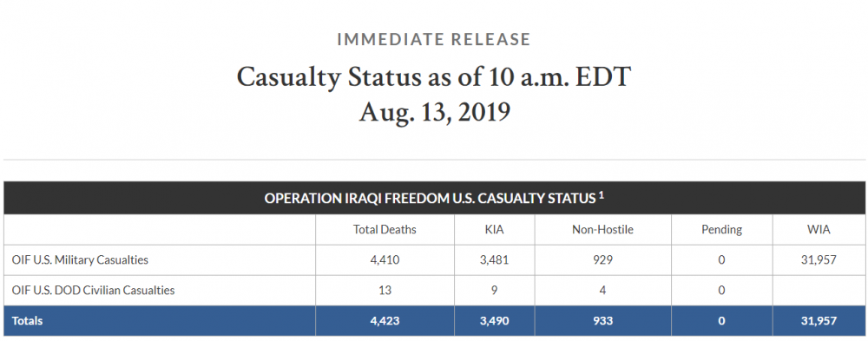Click the 3,481 military KIA cell
Screen dimensions: 868x341
[494, 260]
